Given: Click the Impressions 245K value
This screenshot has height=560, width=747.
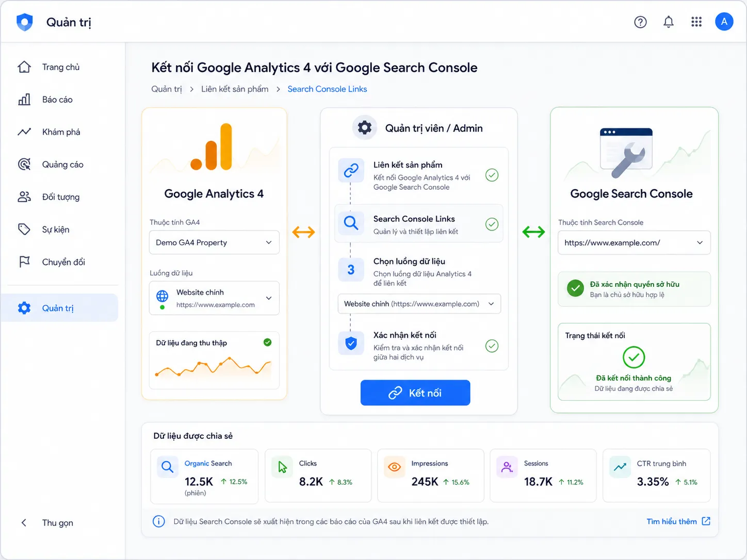Looking at the screenshot, I should pyautogui.click(x=425, y=482).
